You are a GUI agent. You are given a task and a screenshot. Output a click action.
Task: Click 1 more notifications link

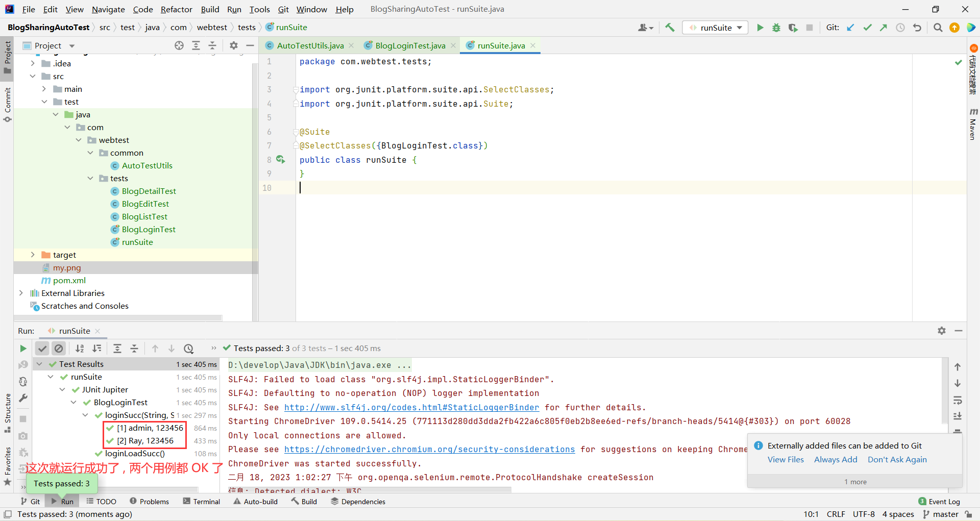855,482
